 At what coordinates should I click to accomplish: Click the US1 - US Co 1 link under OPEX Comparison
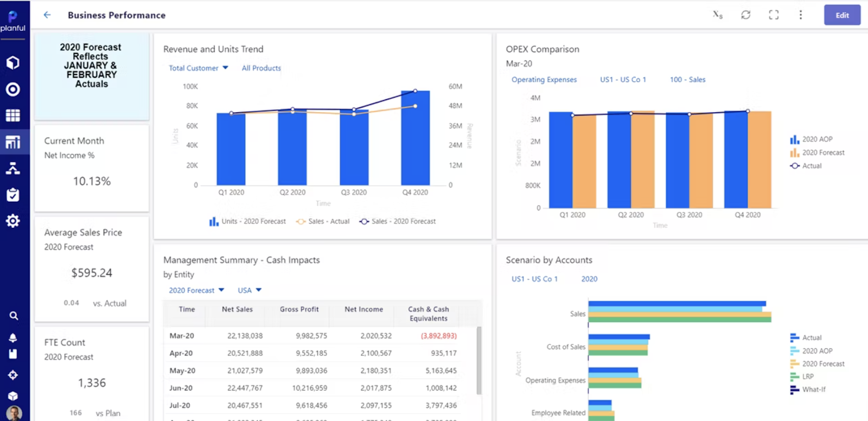pyautogui.click(x=623, y=79)
